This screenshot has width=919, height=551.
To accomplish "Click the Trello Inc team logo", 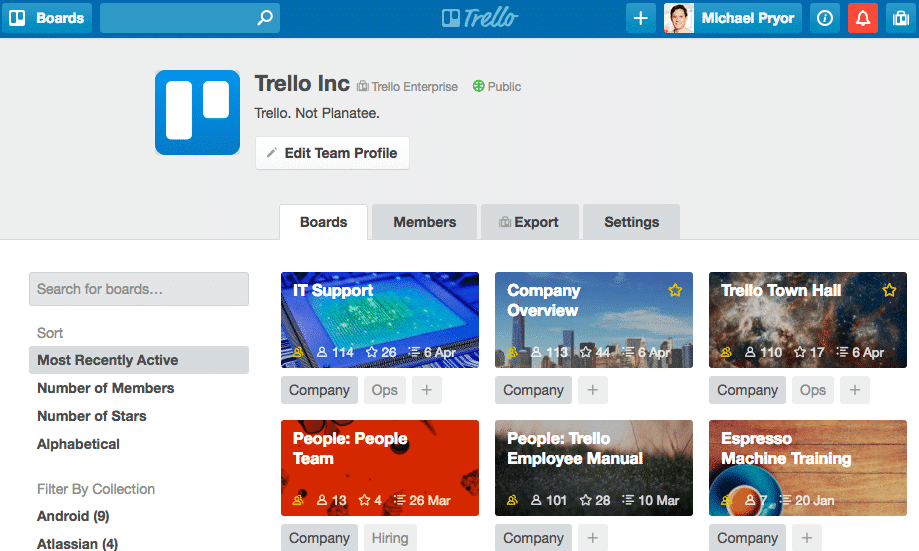I will click(198, 113).
